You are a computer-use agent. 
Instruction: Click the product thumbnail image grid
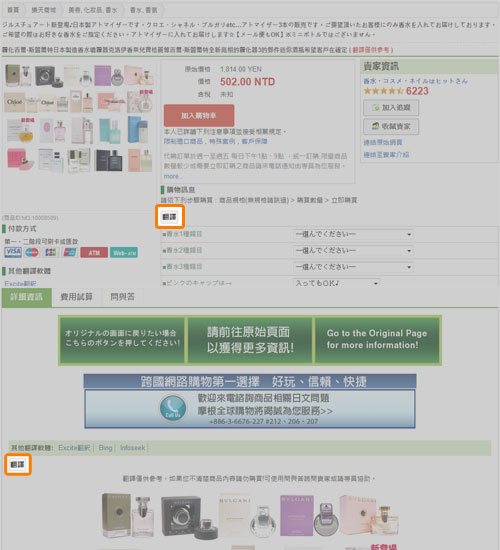click(79, 119)
